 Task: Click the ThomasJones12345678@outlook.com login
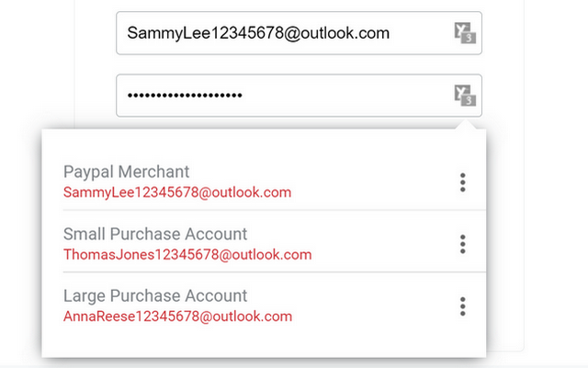pyautogui.click(x=187, y=255)
